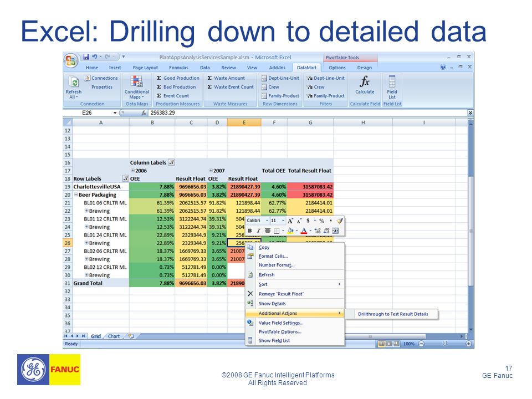Click Drillthrough to Test Result Details
532x399 pixels.
coord(393,314)
